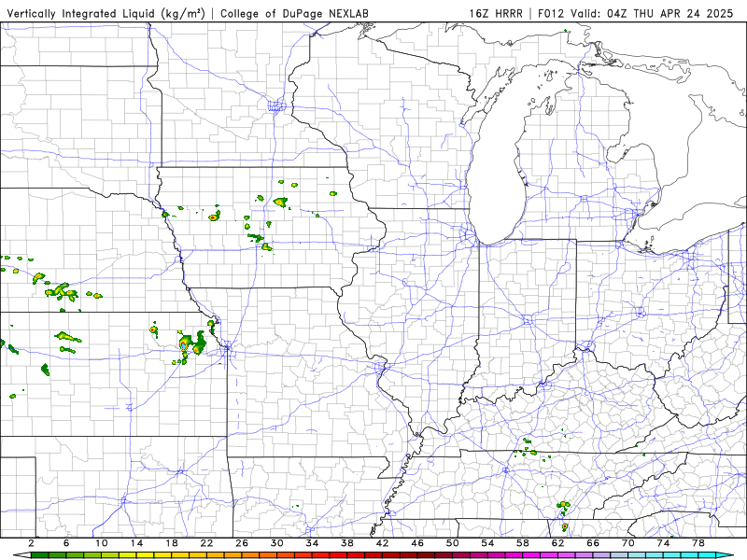This screenshot has width=747, height=560.
Task: Click the "College of DuPage NEXLAB" label
Action: [x=294, y=13]
